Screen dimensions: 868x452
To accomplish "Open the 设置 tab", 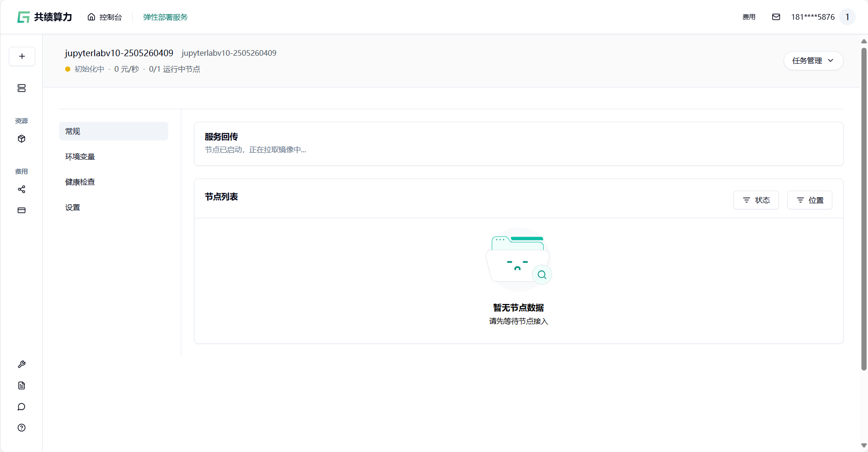I will [x=73, y=207].
